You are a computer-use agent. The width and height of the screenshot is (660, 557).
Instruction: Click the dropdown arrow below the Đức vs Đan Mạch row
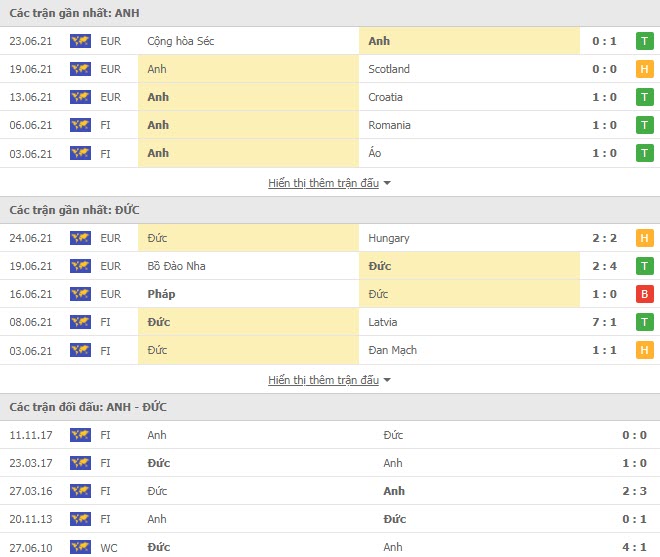pyautogui.click(x=387, y=380)
